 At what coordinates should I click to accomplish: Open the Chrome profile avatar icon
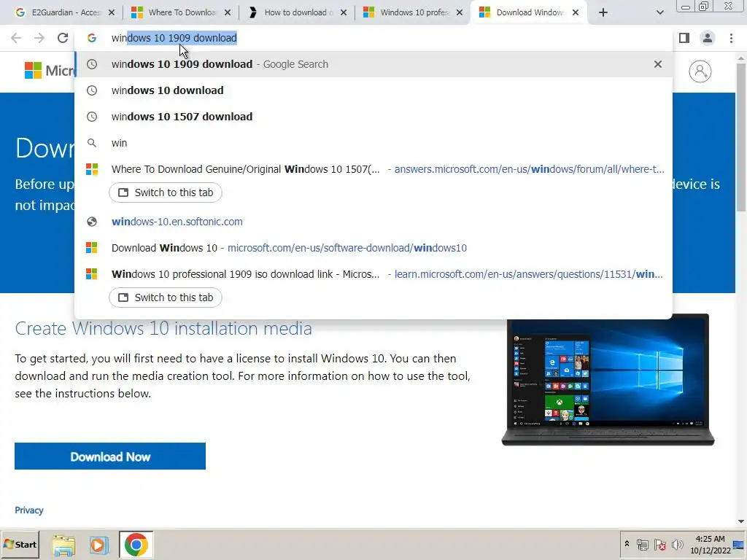point(708,38)
